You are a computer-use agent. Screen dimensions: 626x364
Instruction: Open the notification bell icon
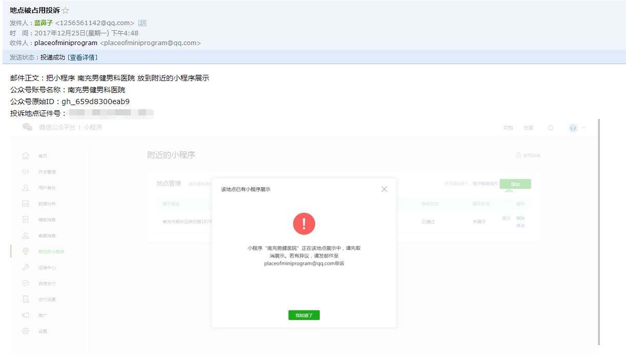pyautogui.click(x=551, y=128)
